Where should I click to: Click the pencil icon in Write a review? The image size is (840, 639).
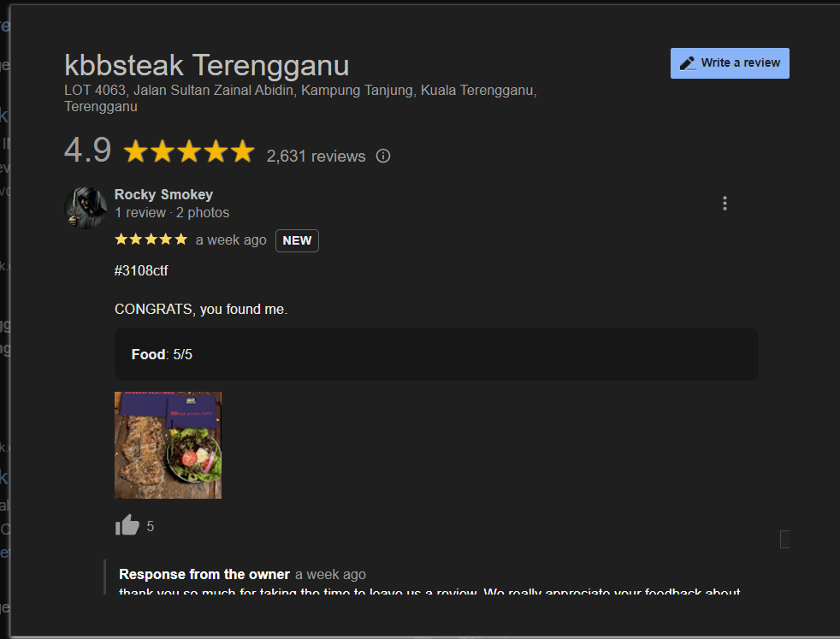click(687, 63)
